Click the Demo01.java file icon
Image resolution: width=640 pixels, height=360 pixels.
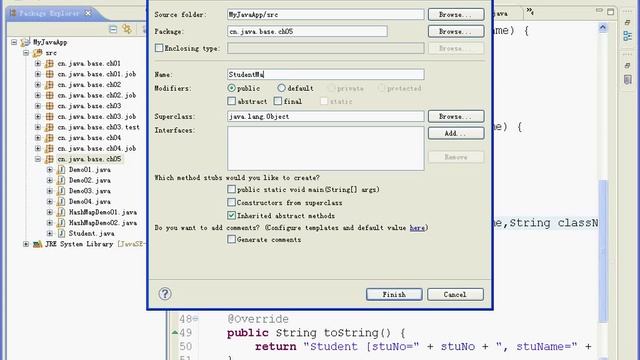(61, 169)
